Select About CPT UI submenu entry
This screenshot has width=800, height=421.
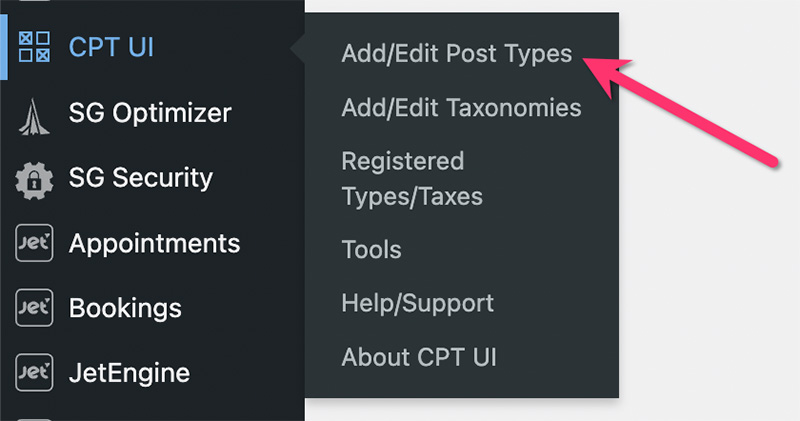(419, 357)
